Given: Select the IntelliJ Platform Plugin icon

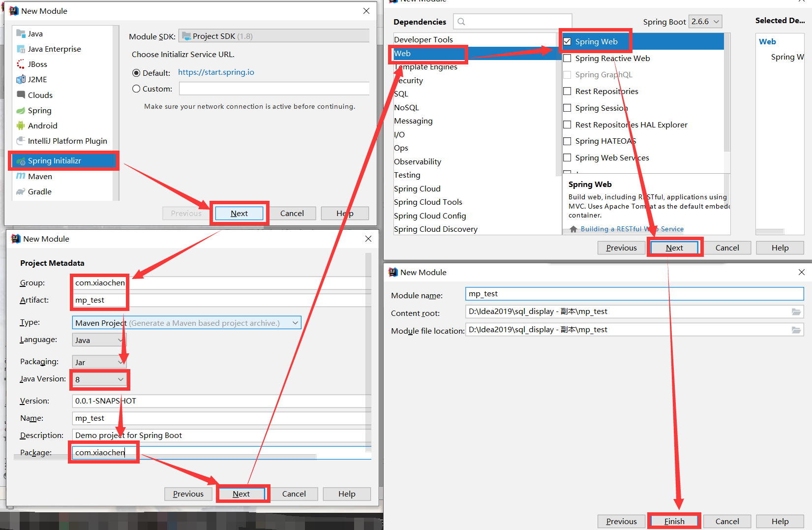Looking at the screenshot, I should click(21, 141).
